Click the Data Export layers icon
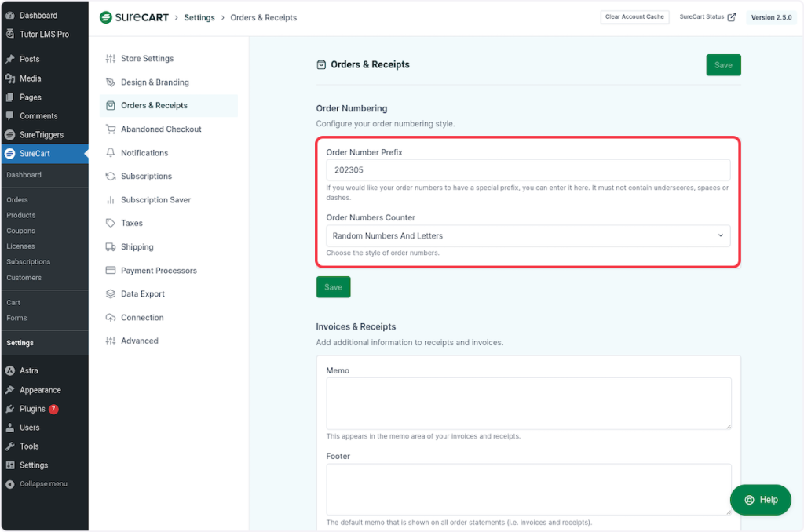Viewport: 804px width, 532px height. 111,294
